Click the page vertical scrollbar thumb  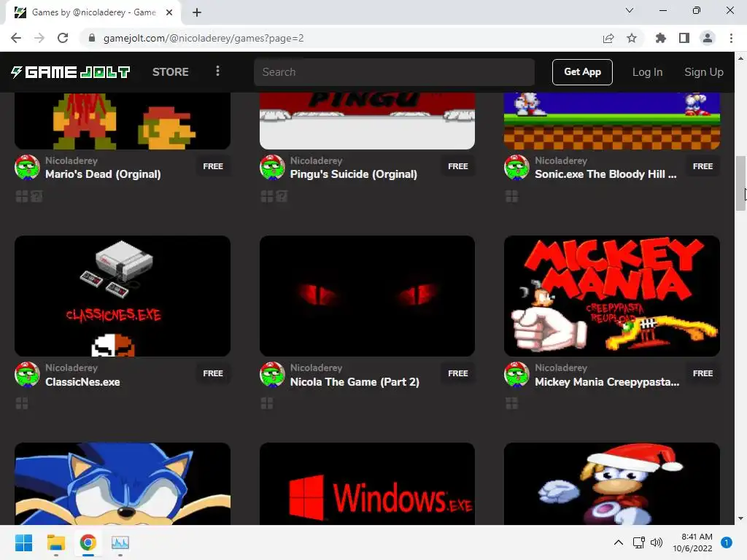[x=740, y=183]
